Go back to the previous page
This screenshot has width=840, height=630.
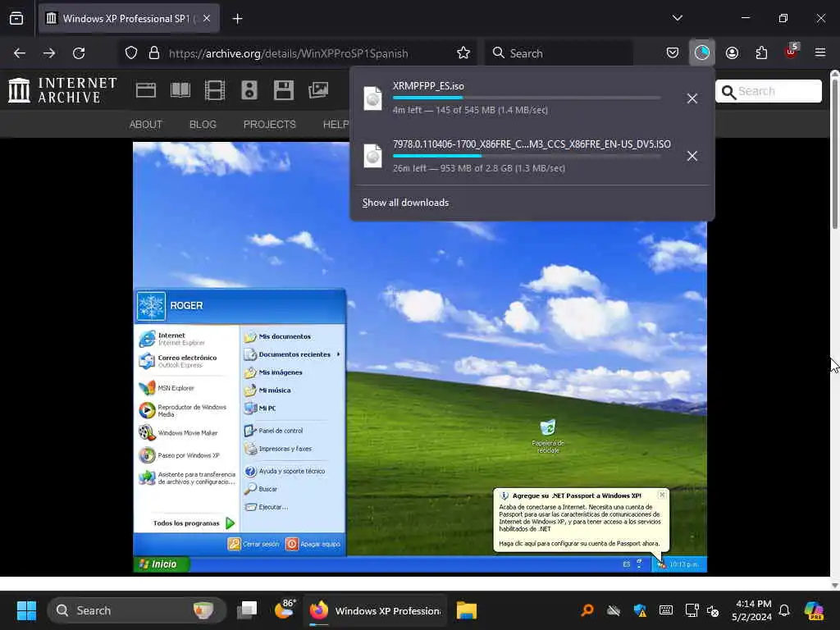(20, 53)
